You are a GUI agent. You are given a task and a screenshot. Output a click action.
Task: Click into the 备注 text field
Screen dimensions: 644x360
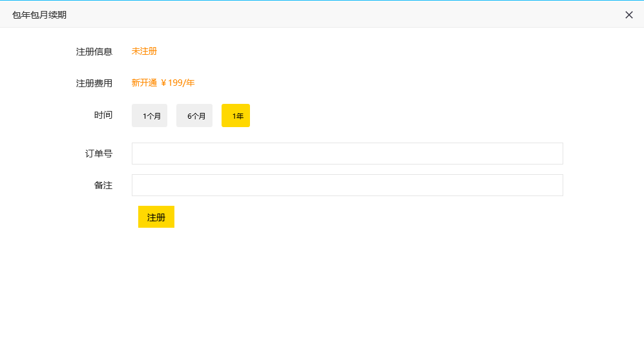(347, 185)
